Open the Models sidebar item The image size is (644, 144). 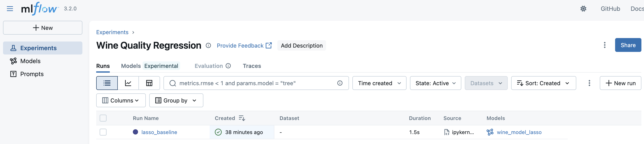[x=30, y=61]
